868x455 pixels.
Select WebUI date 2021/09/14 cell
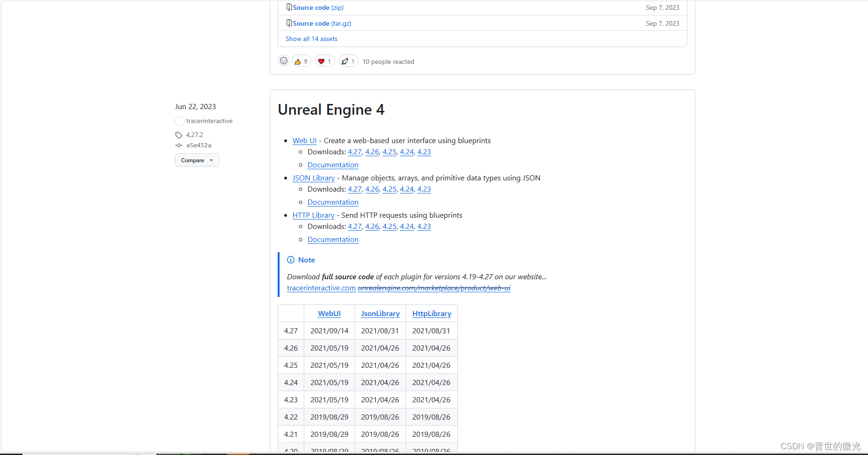pos(329,331)
